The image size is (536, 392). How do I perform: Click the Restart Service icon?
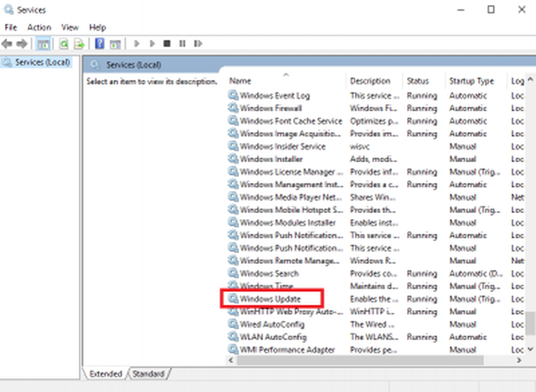tap(198, 43)
